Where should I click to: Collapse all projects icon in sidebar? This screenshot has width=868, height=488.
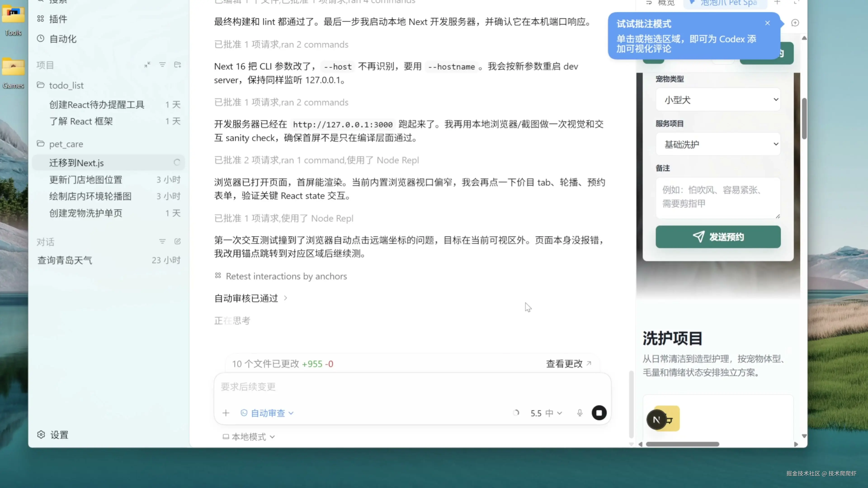point(147,65)
